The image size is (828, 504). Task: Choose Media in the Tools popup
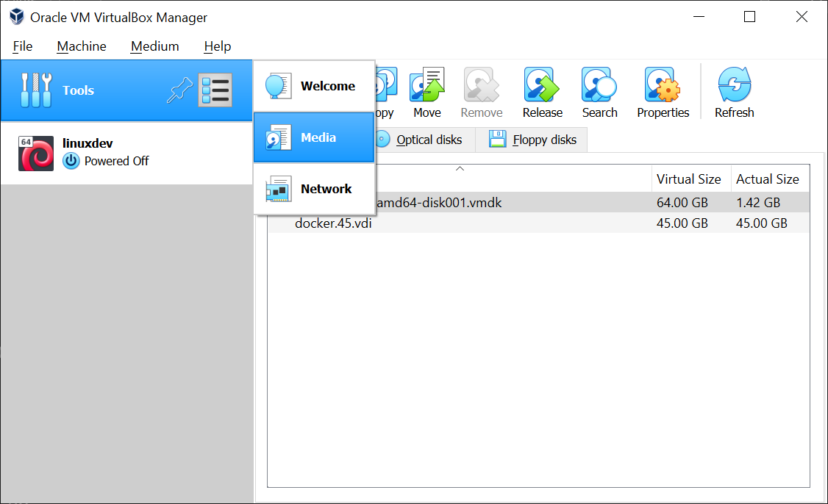point(314,137)
